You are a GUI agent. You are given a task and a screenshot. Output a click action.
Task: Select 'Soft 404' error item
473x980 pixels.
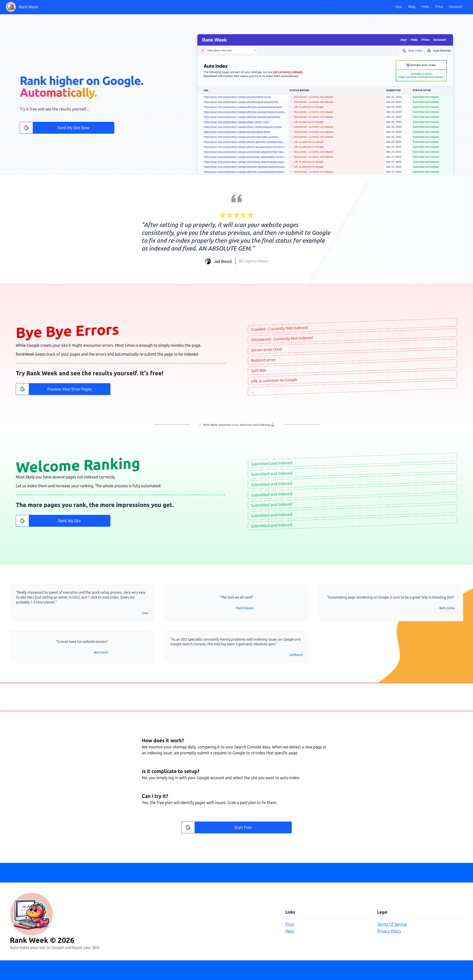click(352, 367)
